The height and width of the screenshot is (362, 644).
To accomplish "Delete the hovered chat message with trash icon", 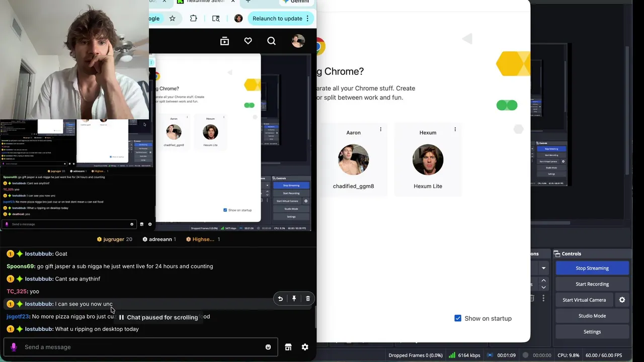I will tap(308, 299).
